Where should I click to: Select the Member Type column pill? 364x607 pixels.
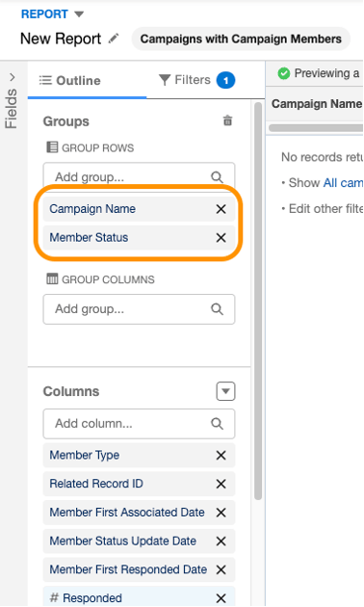(x=139, y=455)
